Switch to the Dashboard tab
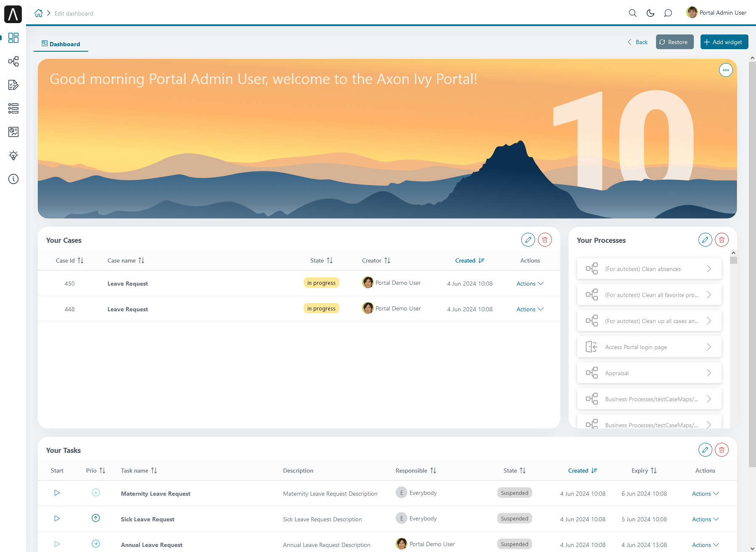756x552 pixels. tap(61, 44)
